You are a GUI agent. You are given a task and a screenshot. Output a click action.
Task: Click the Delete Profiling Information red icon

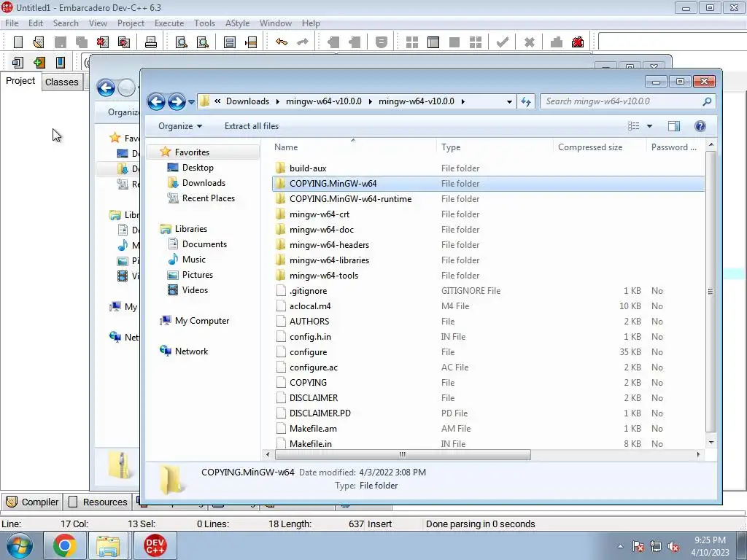pos(578,42)
